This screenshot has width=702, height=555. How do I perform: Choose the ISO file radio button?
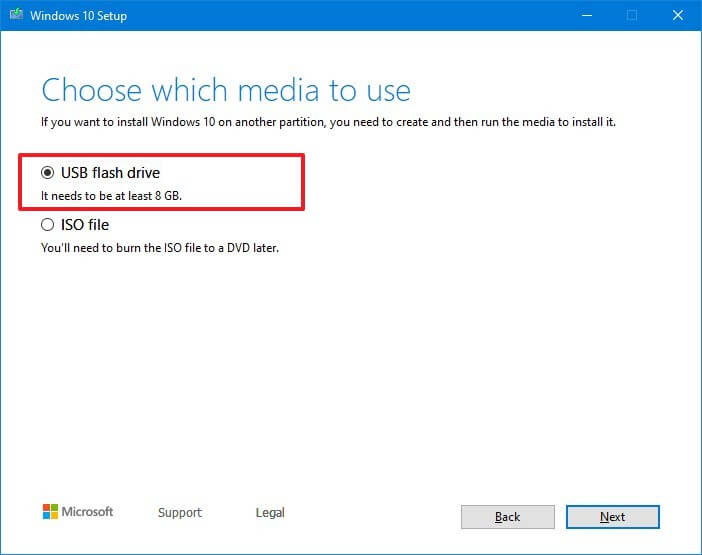48,225
